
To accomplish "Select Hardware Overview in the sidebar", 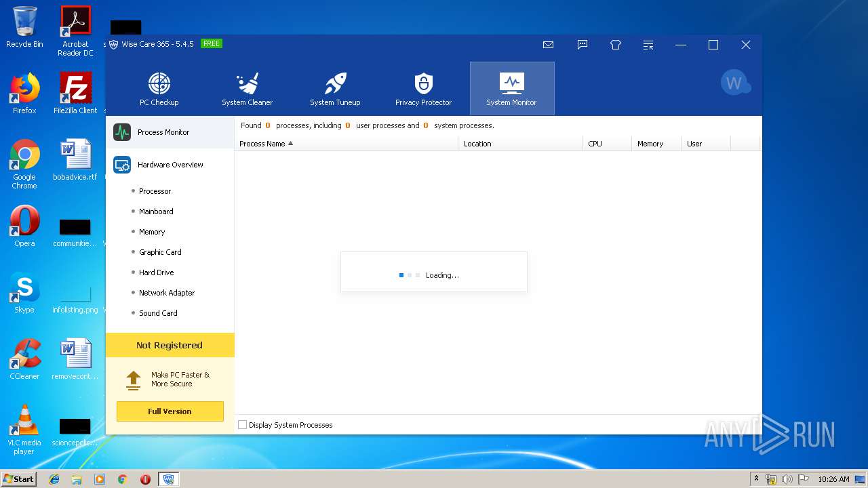I will [170, 165].
